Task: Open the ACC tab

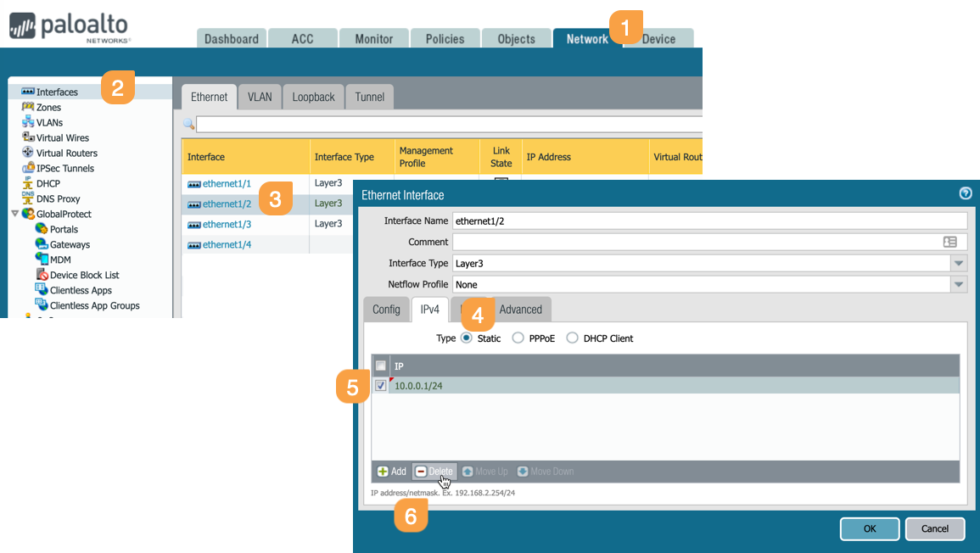Action: [x=303, y=38]
